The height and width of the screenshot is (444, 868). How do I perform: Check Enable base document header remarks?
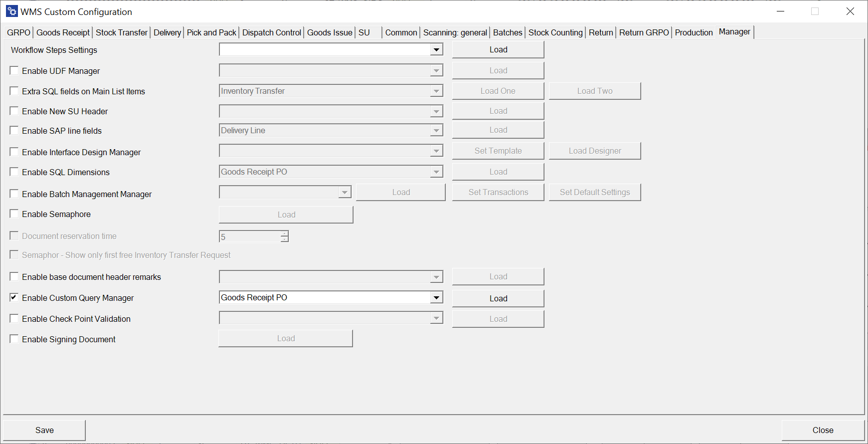click(14, 277)
